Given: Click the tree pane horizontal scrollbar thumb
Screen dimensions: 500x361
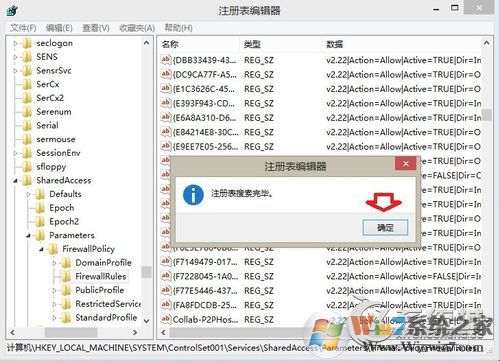Looking at the screenshot, I should point(71,332).
